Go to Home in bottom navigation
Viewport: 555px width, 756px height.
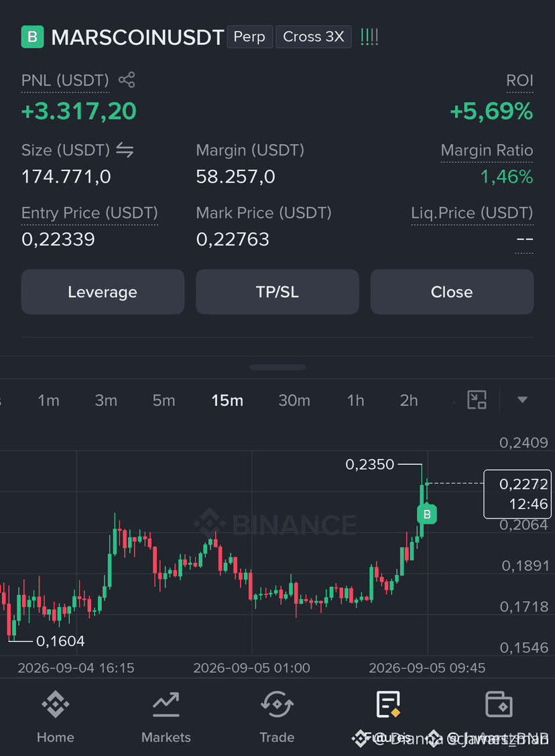[x=56, y=716]
